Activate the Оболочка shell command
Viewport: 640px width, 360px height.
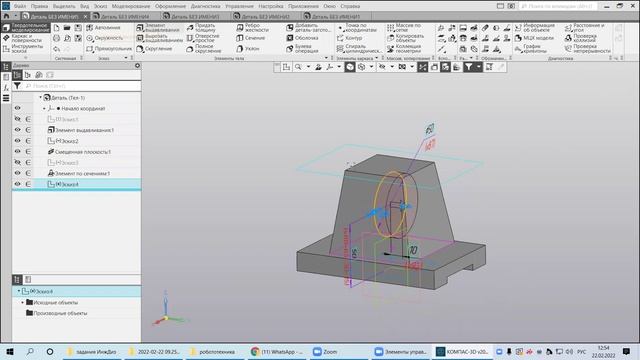point(302,38)
